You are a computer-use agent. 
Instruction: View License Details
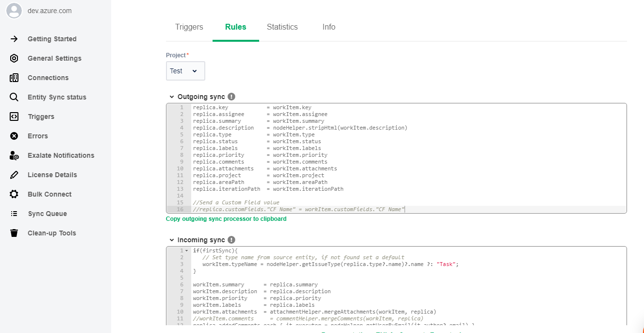pos(52,175)
